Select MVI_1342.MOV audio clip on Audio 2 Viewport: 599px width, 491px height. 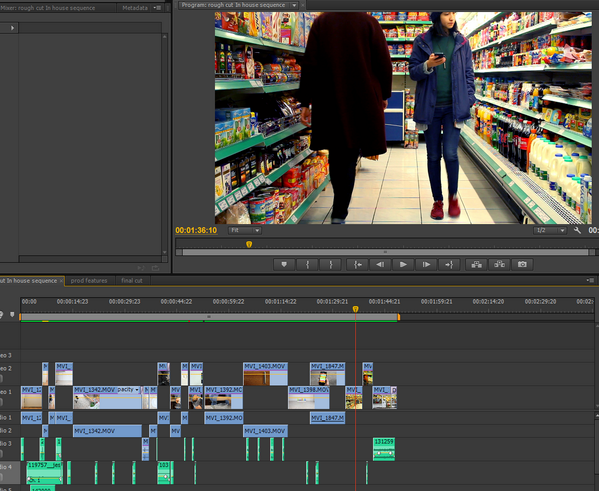click(107, 431)
